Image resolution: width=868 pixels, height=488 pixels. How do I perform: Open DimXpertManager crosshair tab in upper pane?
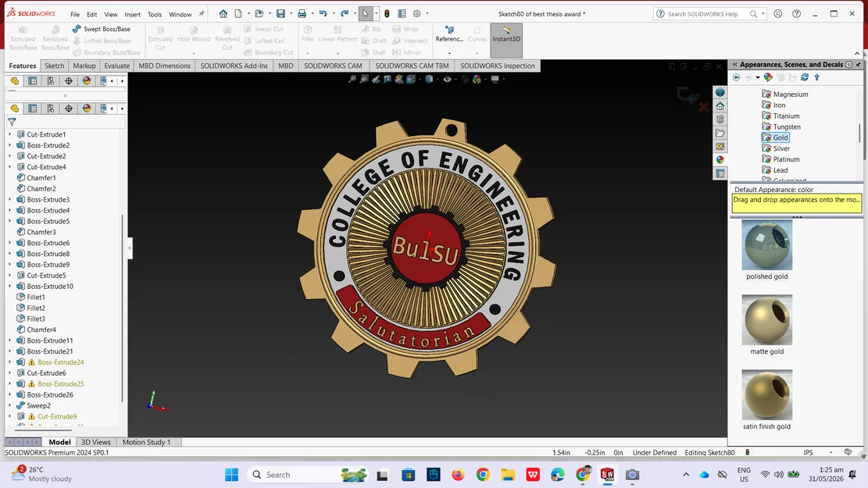click(x=69, y=80)
